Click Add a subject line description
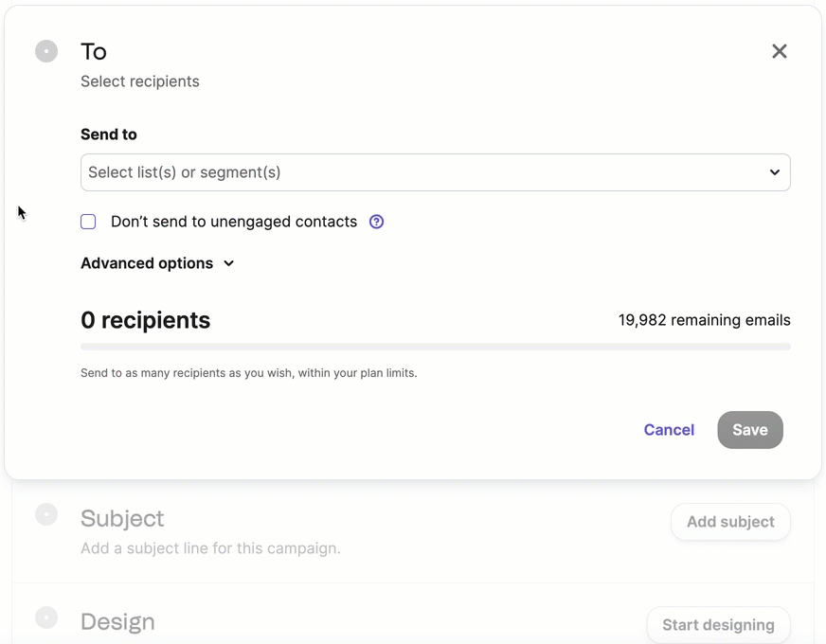The height and width of the screenshot is (644, 826). click(210, 548)
